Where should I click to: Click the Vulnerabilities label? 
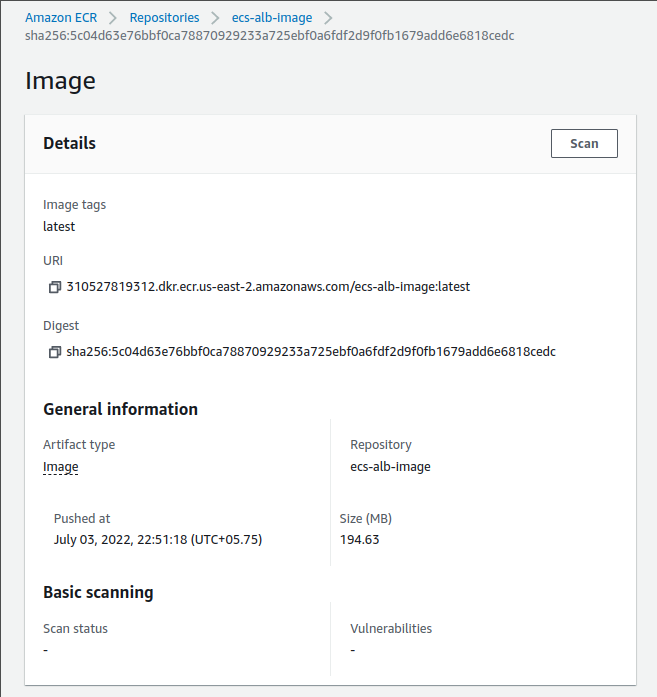[391, 629]
